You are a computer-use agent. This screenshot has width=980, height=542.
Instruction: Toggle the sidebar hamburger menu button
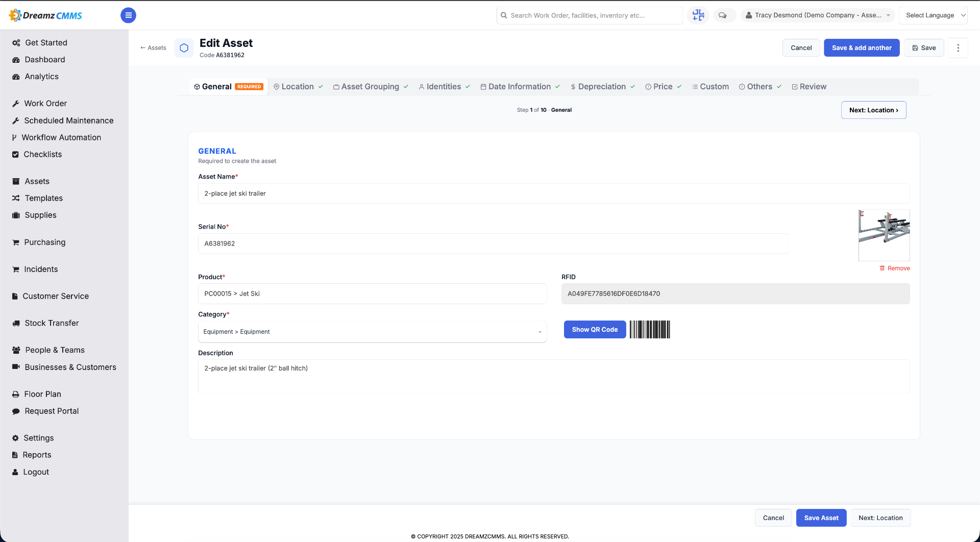(128, 15)
